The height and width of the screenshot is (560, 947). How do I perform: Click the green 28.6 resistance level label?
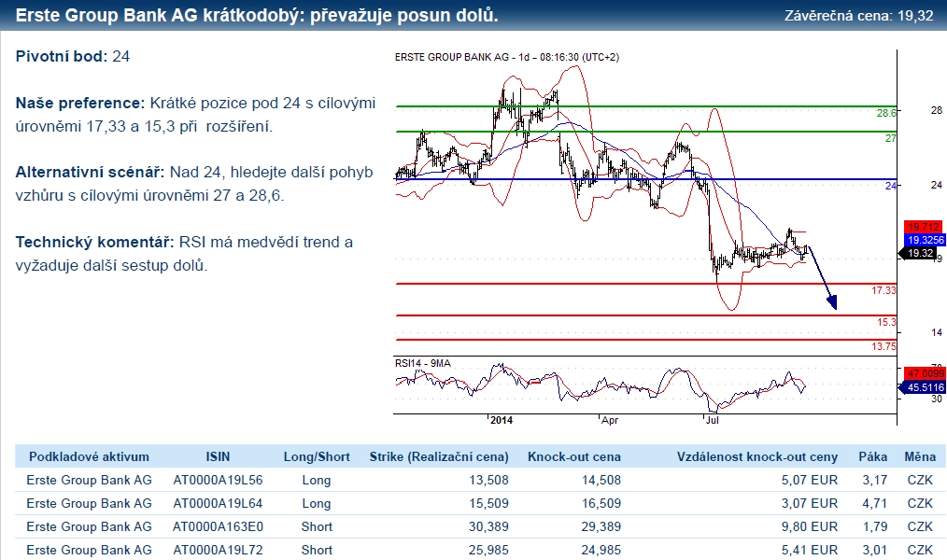coord(886,113)
